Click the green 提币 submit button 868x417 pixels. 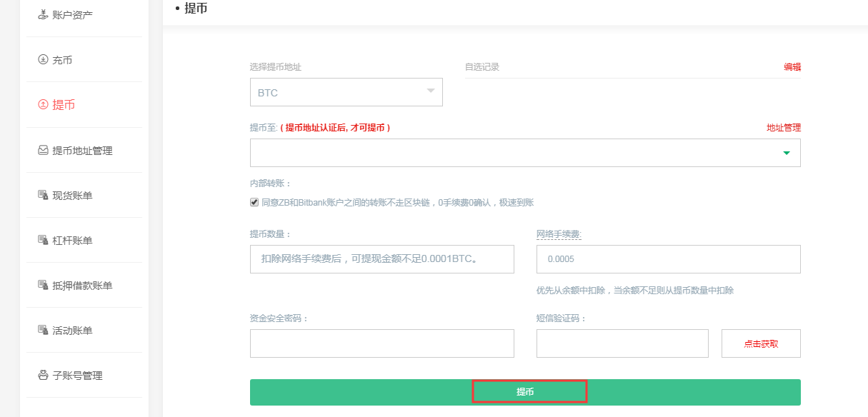tap(529, 391)
